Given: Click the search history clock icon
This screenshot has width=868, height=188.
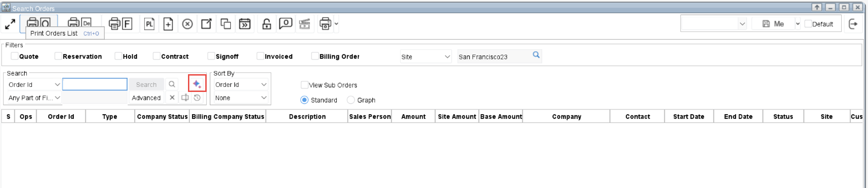Looking at the screenshot, I should [197, 97].
